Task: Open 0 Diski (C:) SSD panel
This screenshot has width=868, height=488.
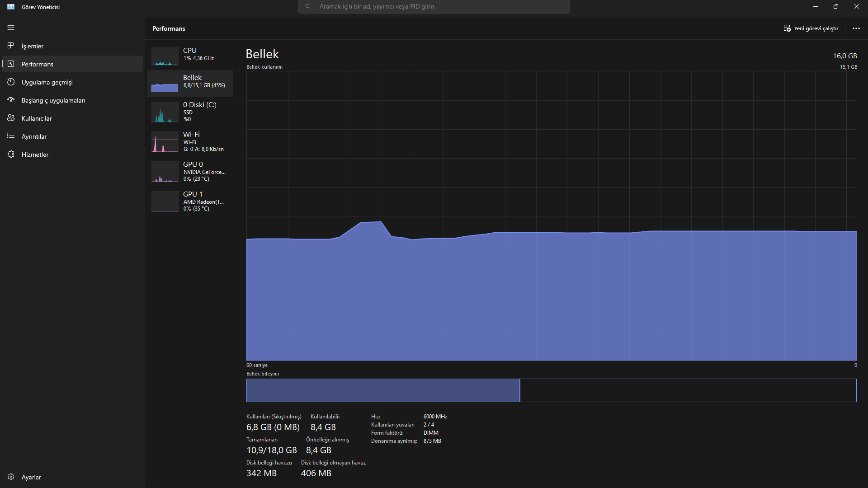Action: (x=190, y=111)
